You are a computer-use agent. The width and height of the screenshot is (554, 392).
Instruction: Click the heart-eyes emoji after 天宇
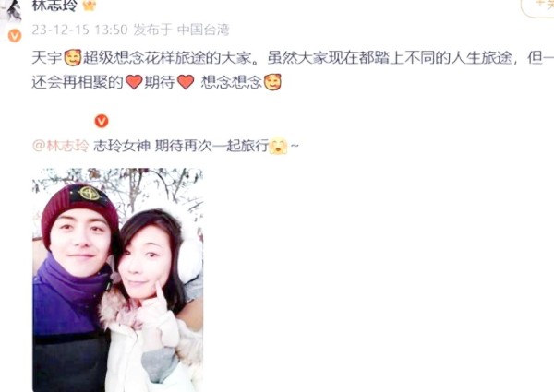tap(73, 58)
